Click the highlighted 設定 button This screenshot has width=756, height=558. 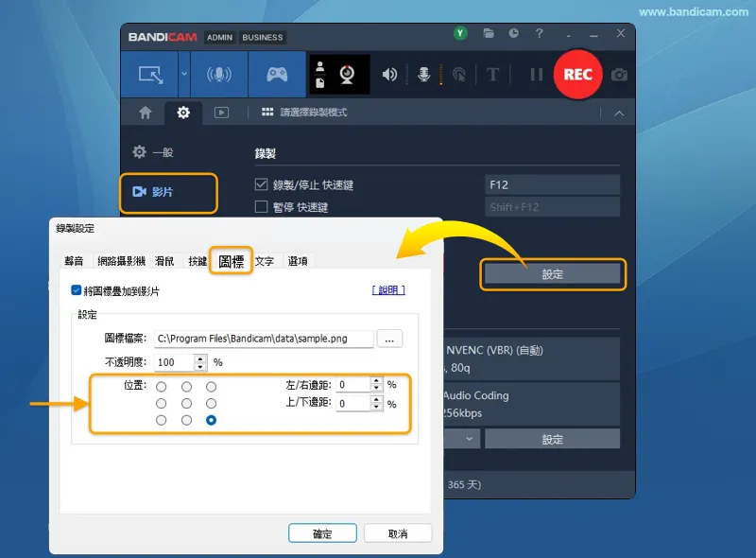552,274
